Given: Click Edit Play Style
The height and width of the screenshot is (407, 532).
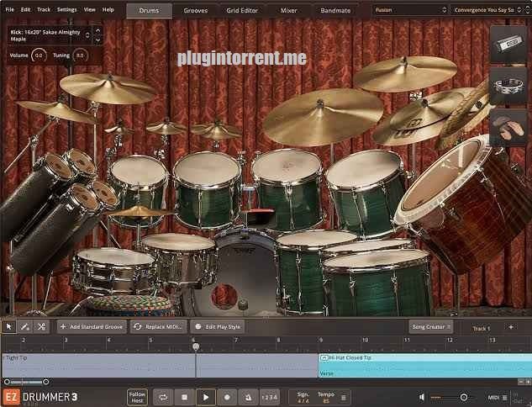Looking at the screenshot, I should pos(219,326).
